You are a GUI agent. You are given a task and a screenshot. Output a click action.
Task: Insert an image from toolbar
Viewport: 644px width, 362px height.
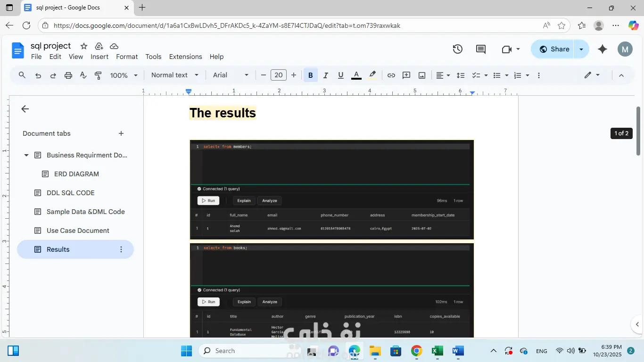click(x=422, y=75)
